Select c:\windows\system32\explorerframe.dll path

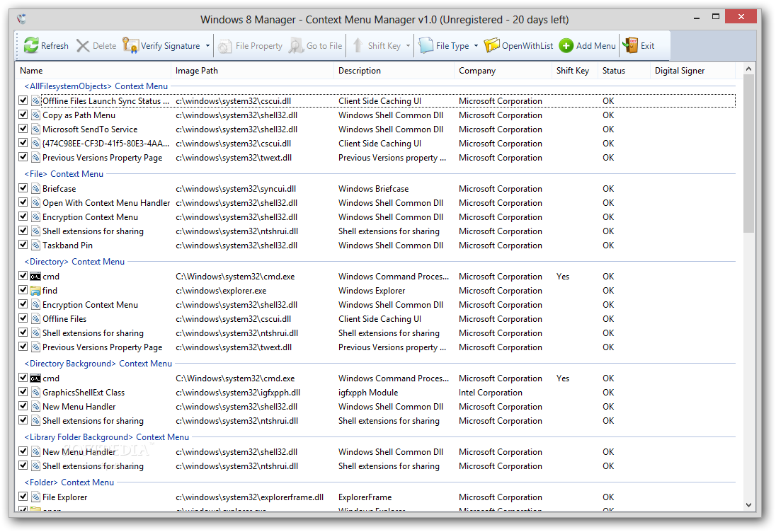click(249, 497)
